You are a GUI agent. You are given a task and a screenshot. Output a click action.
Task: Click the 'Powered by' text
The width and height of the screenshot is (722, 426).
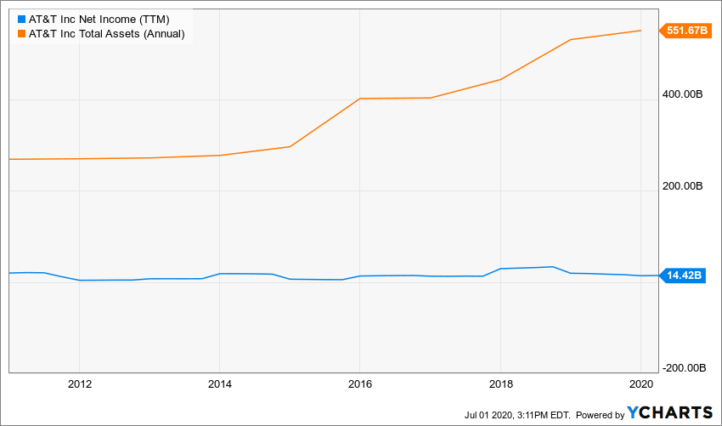(x=600, y=415)
